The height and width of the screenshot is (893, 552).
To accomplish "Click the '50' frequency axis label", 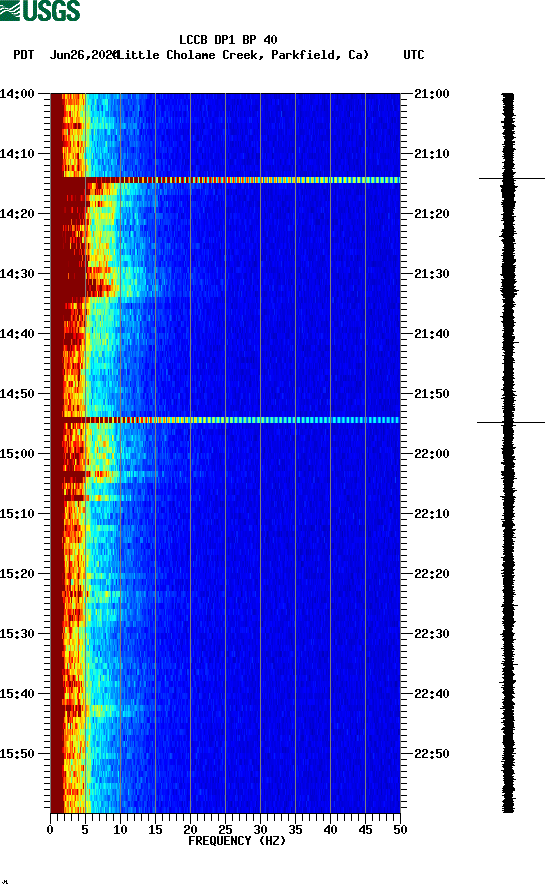I will pos(400,830).
